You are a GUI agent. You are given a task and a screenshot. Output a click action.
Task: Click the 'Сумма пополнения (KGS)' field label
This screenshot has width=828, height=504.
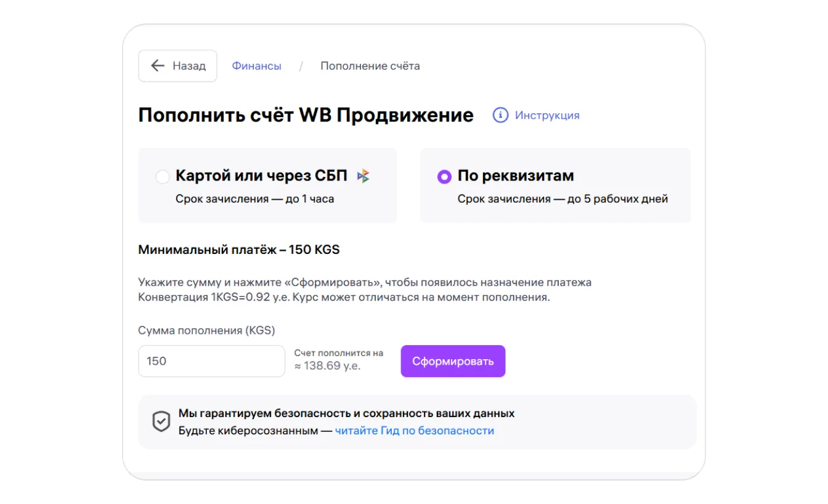206,331
